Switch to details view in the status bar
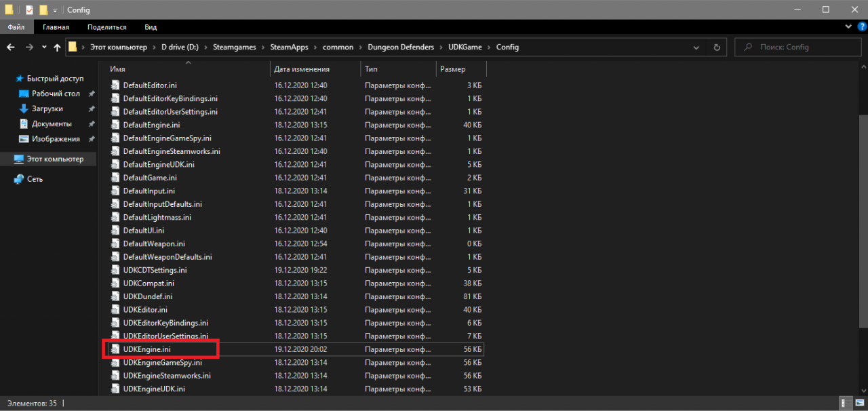 (x=843, y=403)
